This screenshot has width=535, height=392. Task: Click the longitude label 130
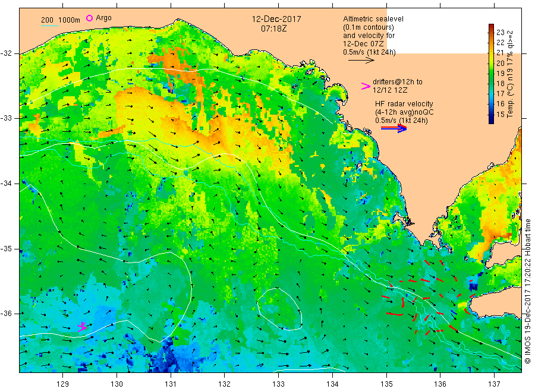(x=117, y=384)
